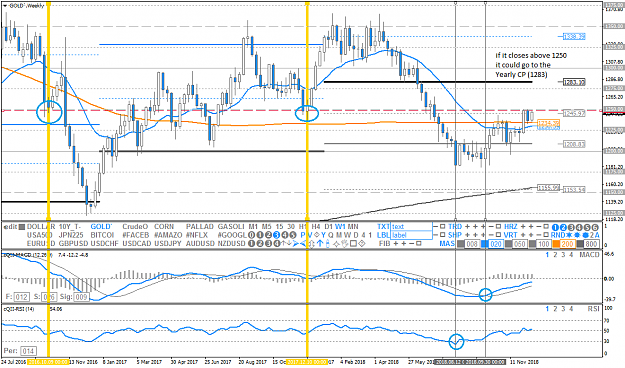
Task: Click the 'Yearly CP (1283)' annotation text
Action: tap(521, 75)
